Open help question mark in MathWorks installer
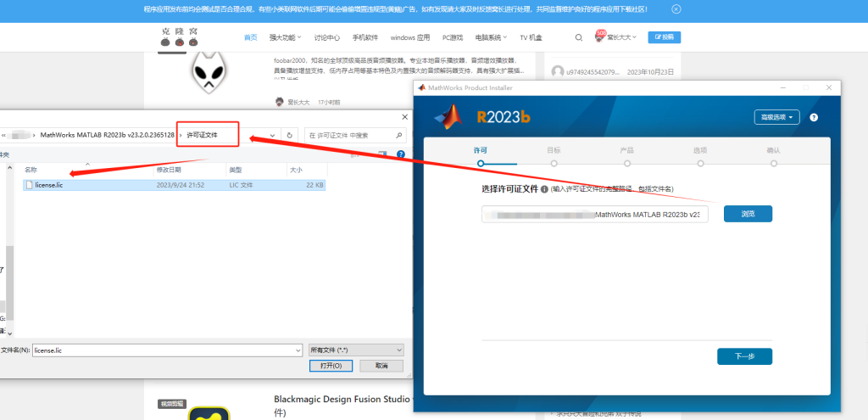 [814, 117]
